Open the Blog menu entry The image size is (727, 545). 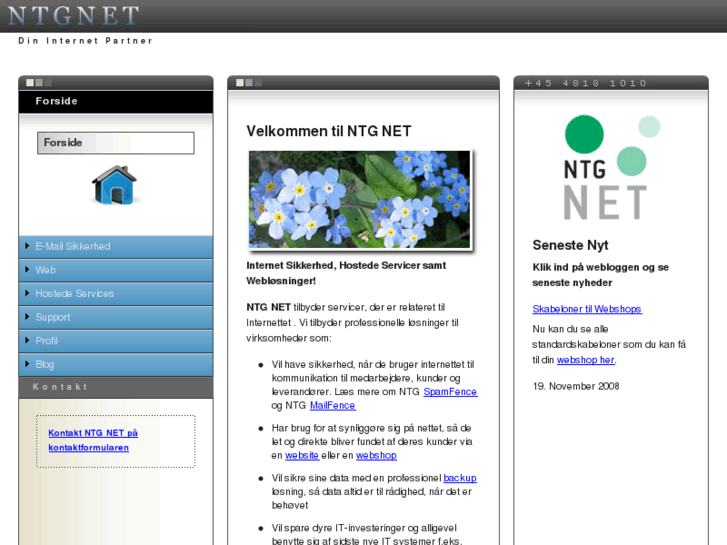pos(116,365)
